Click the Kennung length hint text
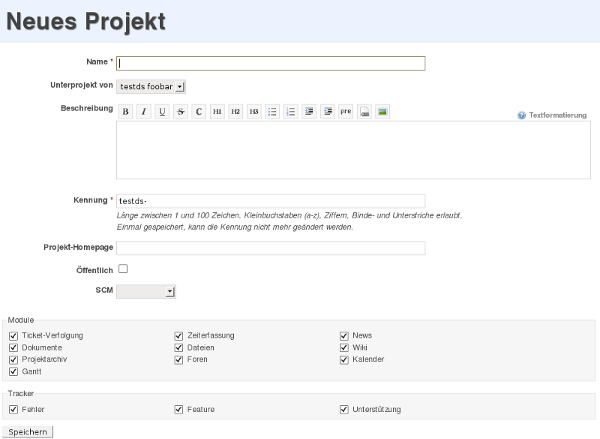 tap(289, 215)
